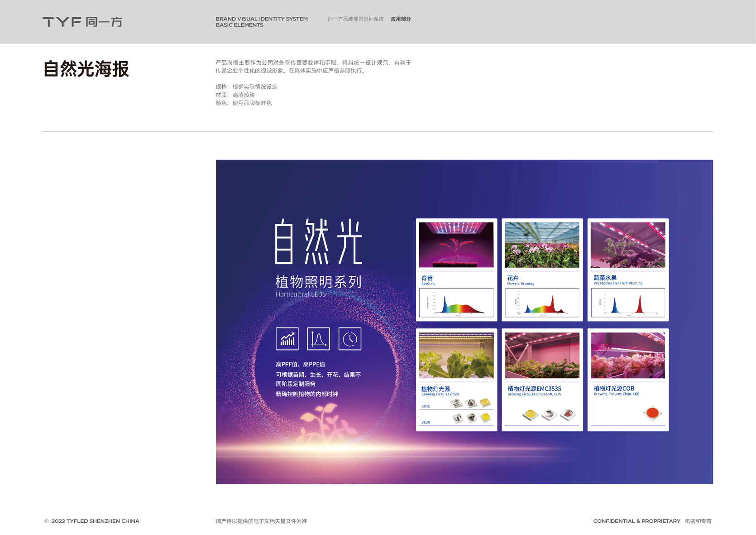Click the 蔬菜水果 blue-red spectrum chart
Viewport: 756px width, 535px height.
pos(628,303)
